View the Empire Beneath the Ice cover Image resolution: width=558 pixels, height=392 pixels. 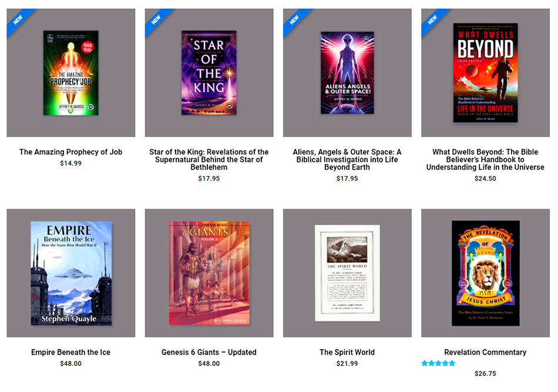[71, 273]
